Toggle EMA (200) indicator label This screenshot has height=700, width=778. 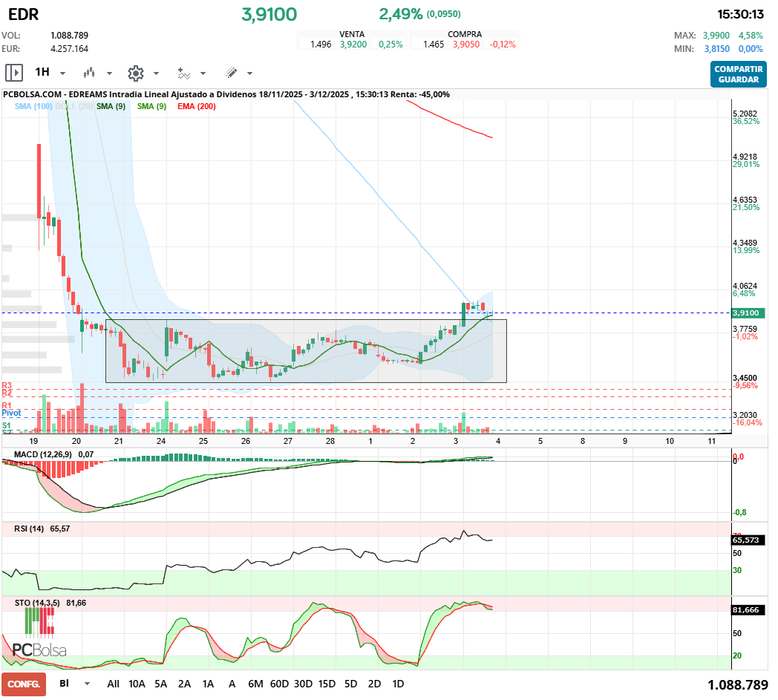coord(197,107)
